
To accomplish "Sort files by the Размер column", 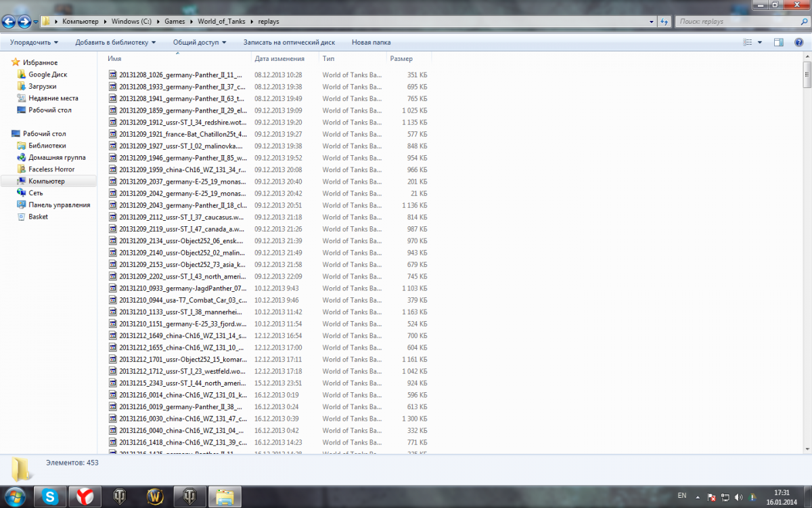I will coord(409,59).
